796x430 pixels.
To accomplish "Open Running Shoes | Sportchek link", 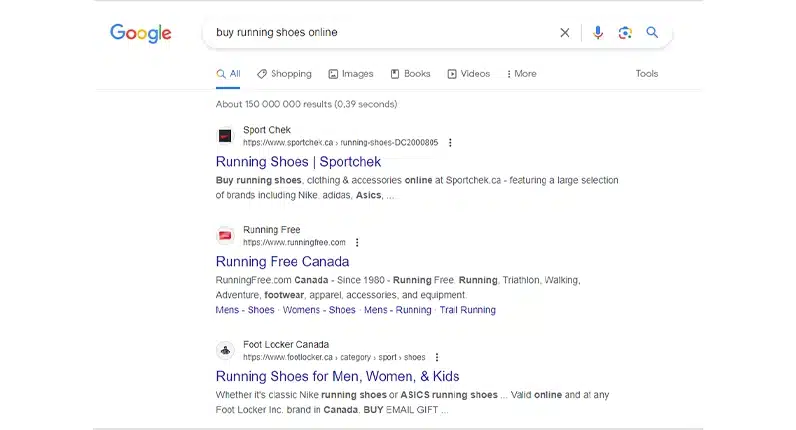I will point(298,162).
